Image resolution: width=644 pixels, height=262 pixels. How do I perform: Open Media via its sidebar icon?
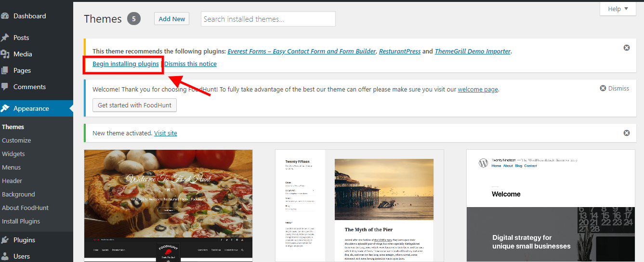coord(5,54)
